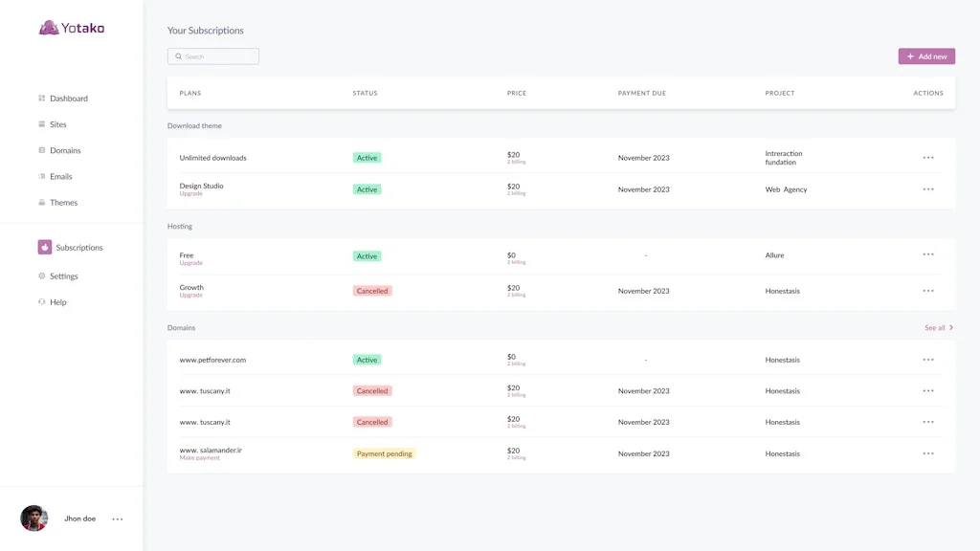The image size is (980, 551).
Task: Click the Search input field
Action: point(213,56)
